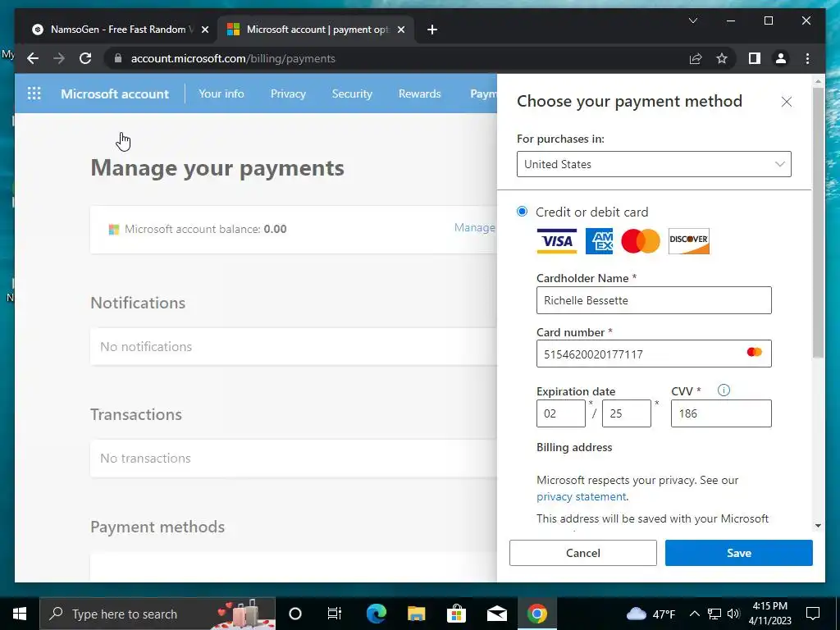Viewport: 840px width, 630px height.
Task: Save the payment method
Action: [x=739, y=553]
